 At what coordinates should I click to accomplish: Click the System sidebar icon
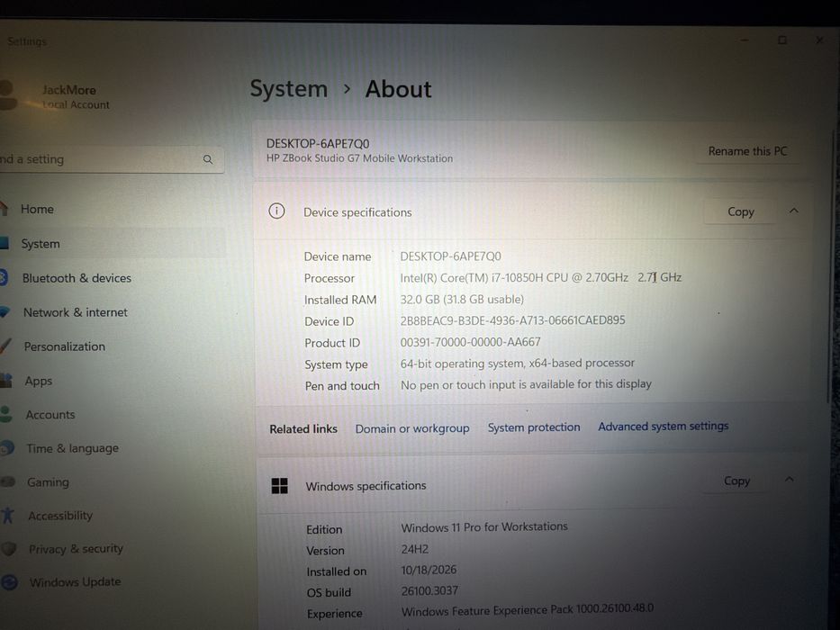point(5,243)
